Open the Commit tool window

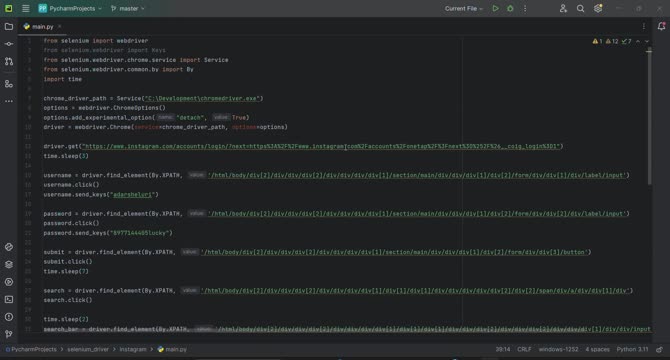tap(9, 44)
